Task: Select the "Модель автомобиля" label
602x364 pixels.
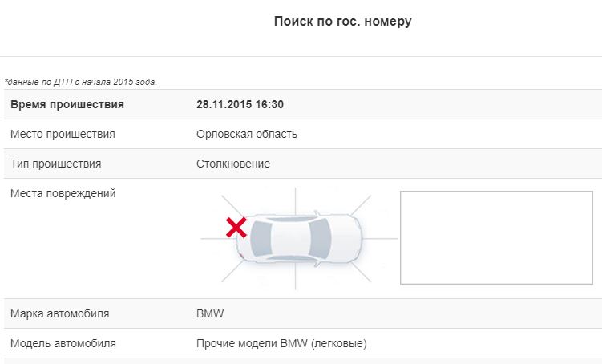Action: tap(63, 343)
